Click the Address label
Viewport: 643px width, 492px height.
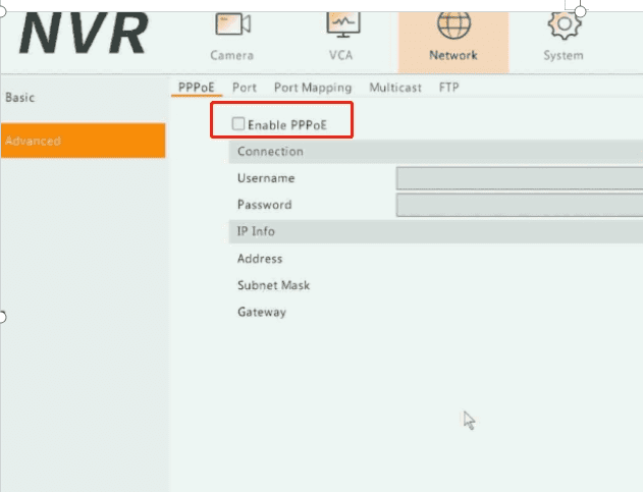coord(260,259)
